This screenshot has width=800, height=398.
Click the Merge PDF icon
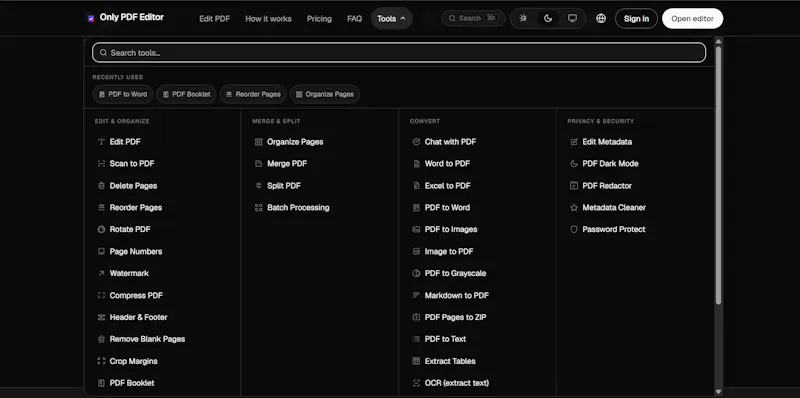click(259, 164)
